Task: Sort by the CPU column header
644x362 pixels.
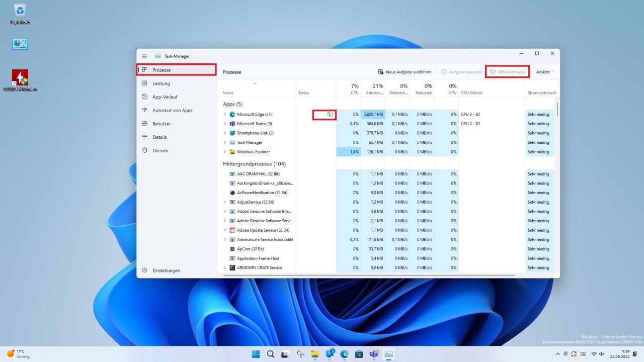Action: pos(348,88)
